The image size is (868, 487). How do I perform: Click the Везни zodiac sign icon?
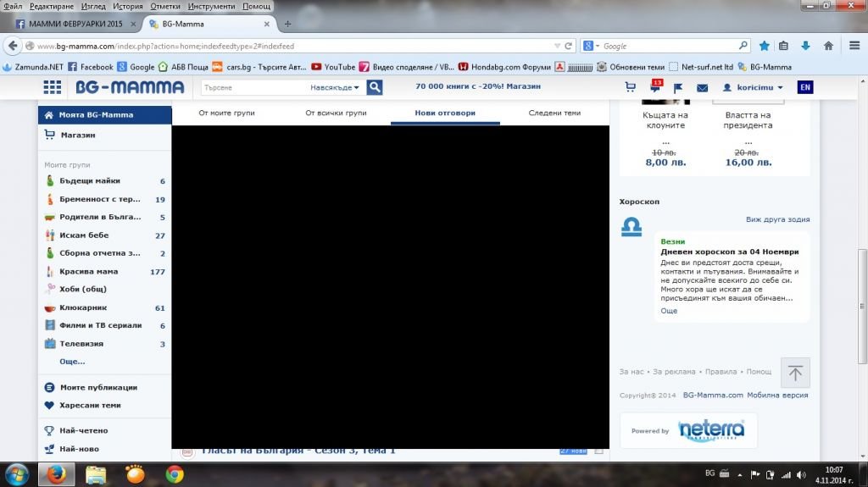coord(632,227)
